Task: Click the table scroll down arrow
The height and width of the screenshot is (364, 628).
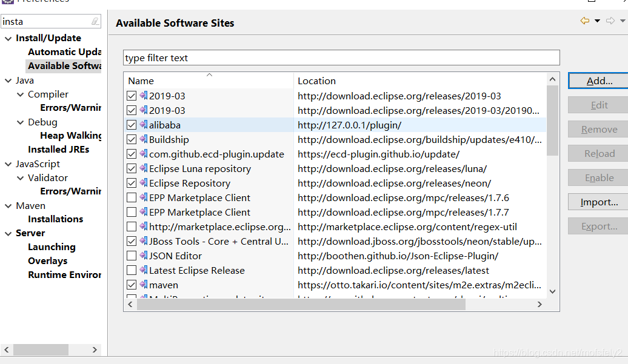Action: (552, 291)
